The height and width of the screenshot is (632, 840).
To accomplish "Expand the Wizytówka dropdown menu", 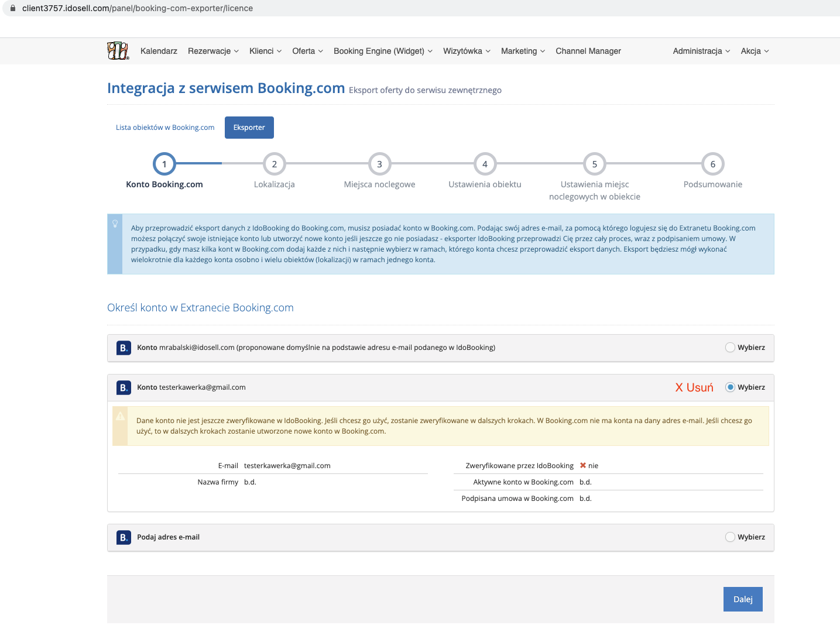I will tap(467, 51).
